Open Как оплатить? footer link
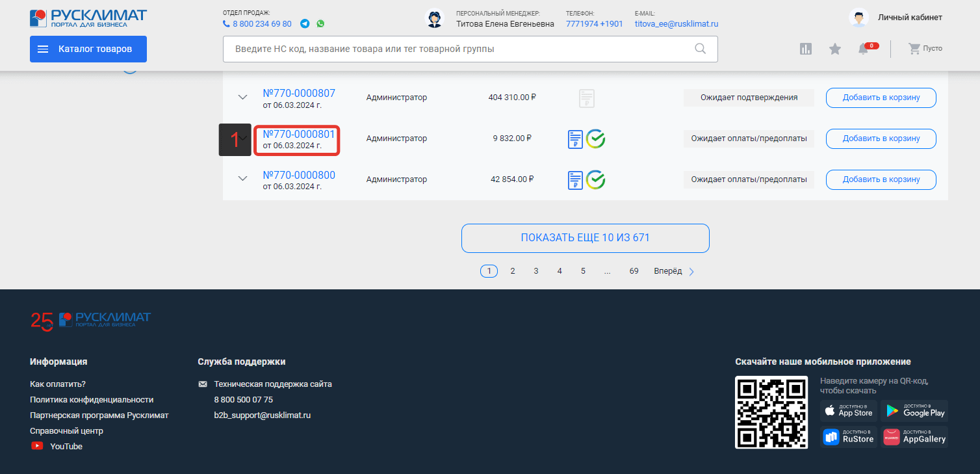 tap(58, 384)
